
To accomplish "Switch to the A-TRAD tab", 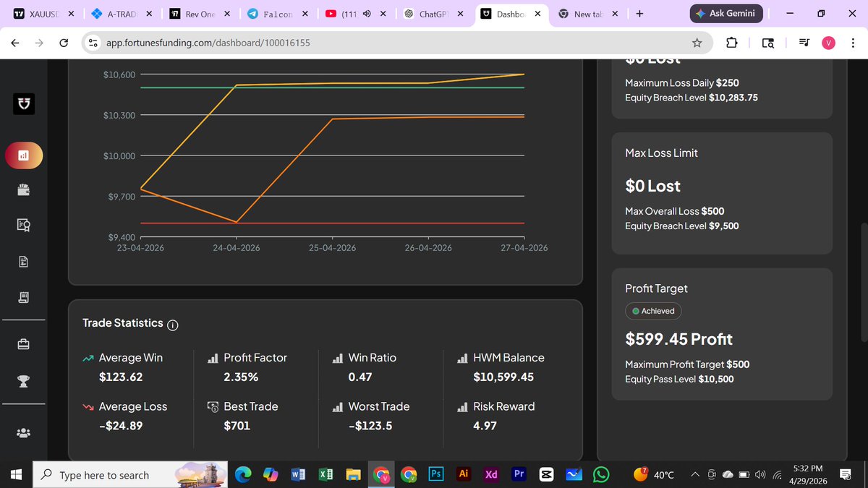I will 120,14.
